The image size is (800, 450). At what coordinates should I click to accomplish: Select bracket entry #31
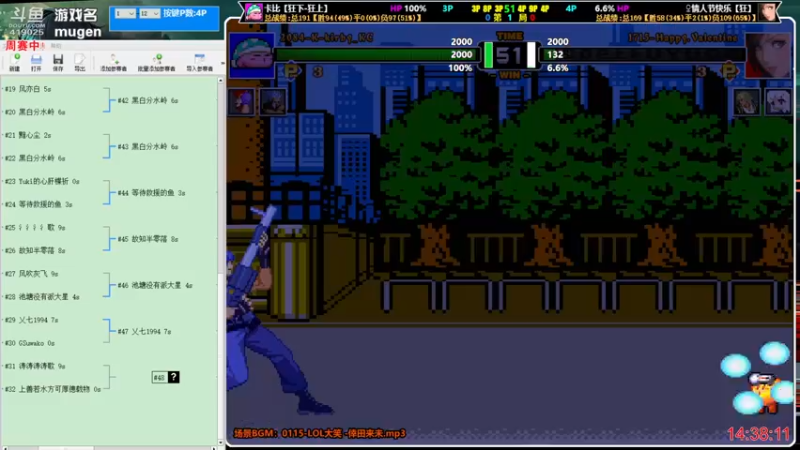point(35,366)
